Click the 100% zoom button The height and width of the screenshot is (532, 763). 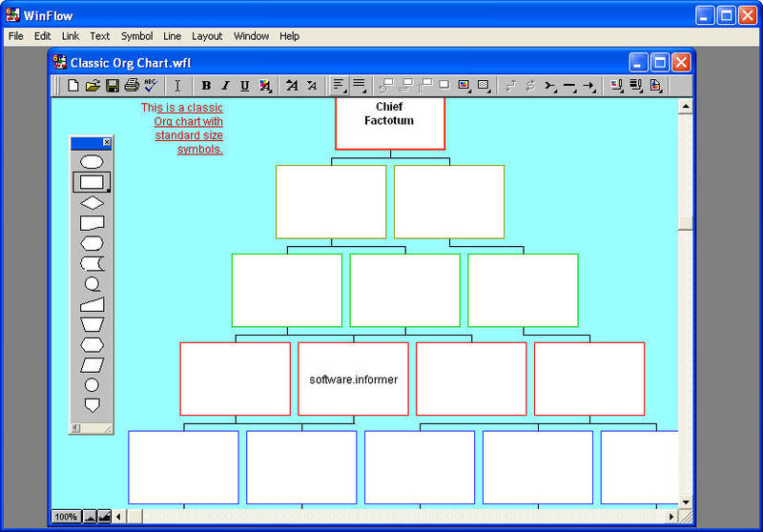pyautogui.click(x=66, y=517)
